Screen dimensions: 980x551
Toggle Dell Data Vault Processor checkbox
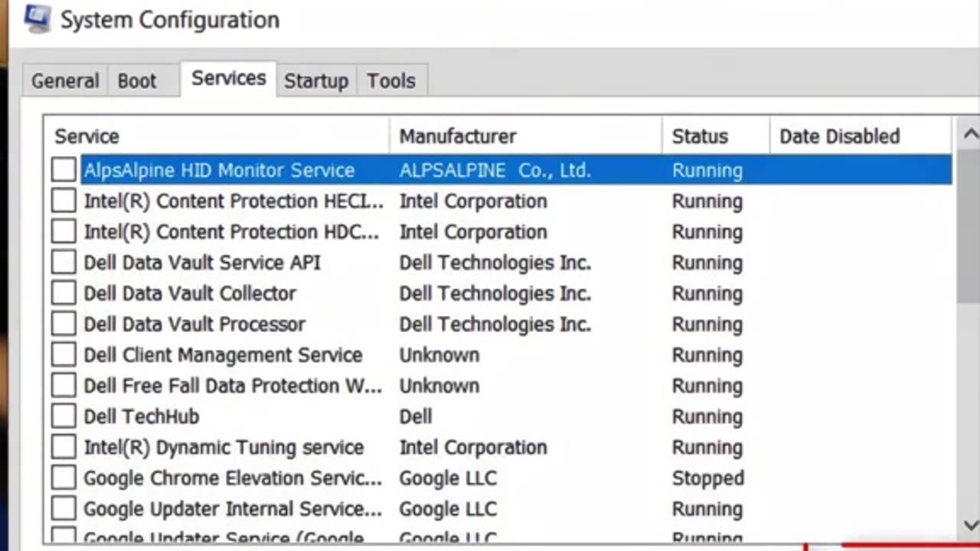(64, 324)
